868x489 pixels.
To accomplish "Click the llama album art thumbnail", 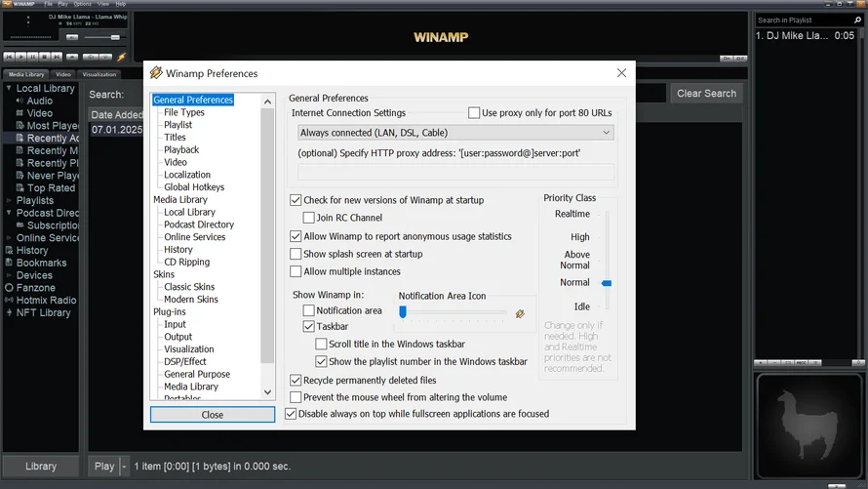I will pos(809,426).
